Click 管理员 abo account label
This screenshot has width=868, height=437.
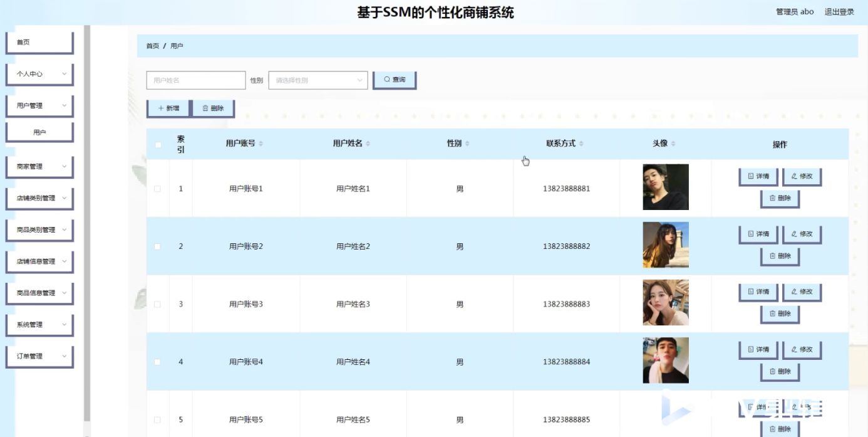click(x=795, y=12)
